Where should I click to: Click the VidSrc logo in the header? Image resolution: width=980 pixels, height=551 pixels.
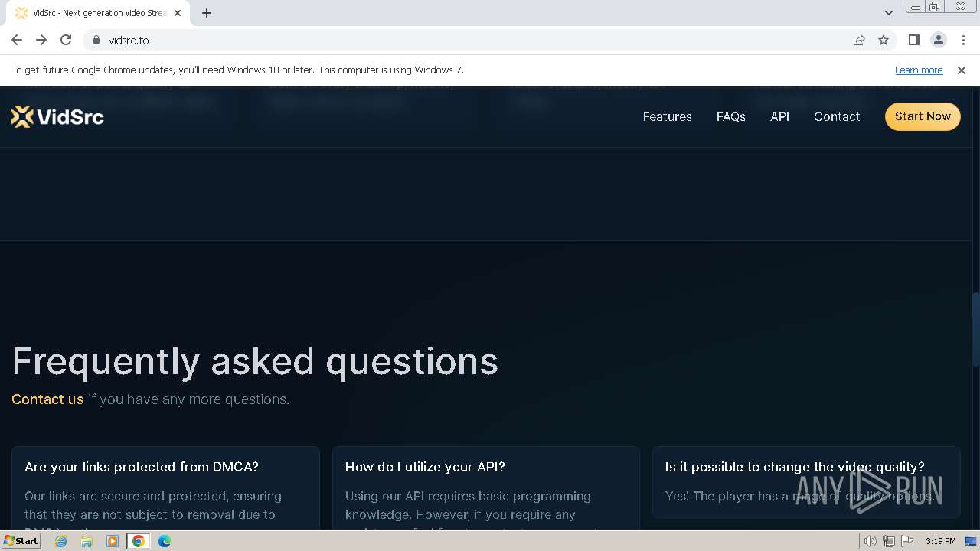click(57, 116)
